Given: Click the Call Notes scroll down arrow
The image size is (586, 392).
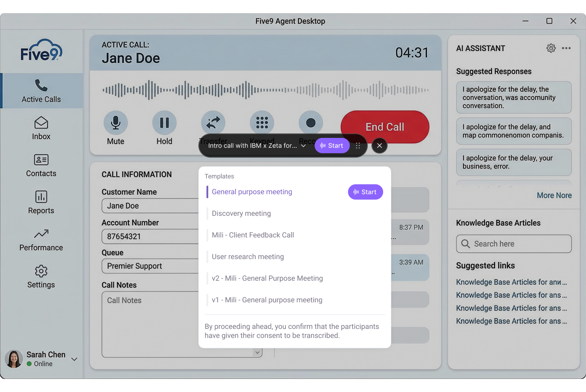Looking at the screenshot, I should pyautogui.click(x=258, y=352).
